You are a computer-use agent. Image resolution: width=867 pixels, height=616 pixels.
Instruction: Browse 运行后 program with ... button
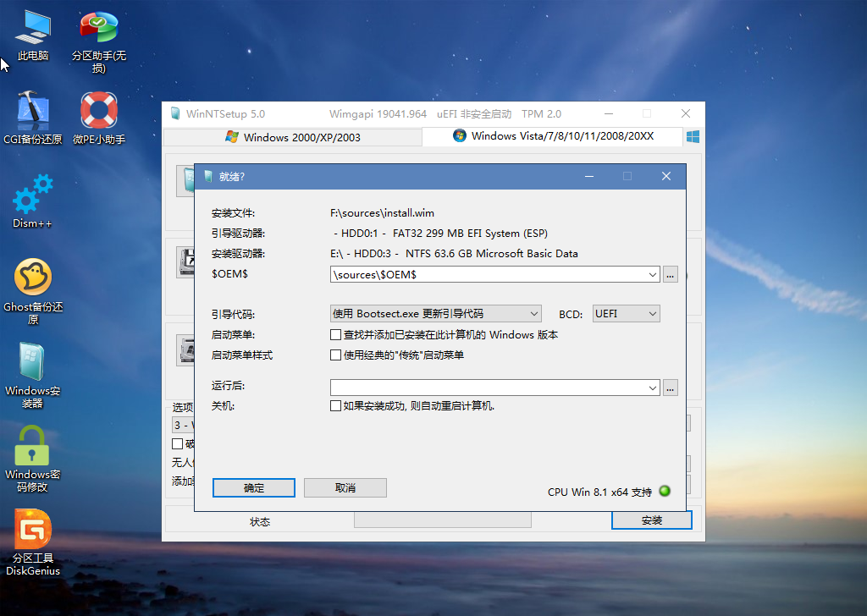point(671,388)
